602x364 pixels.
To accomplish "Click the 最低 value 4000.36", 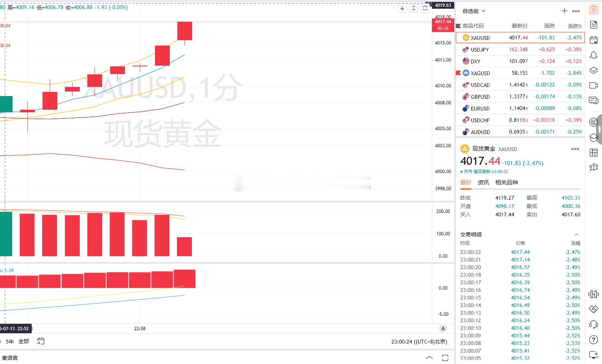I will click(571, 206).
